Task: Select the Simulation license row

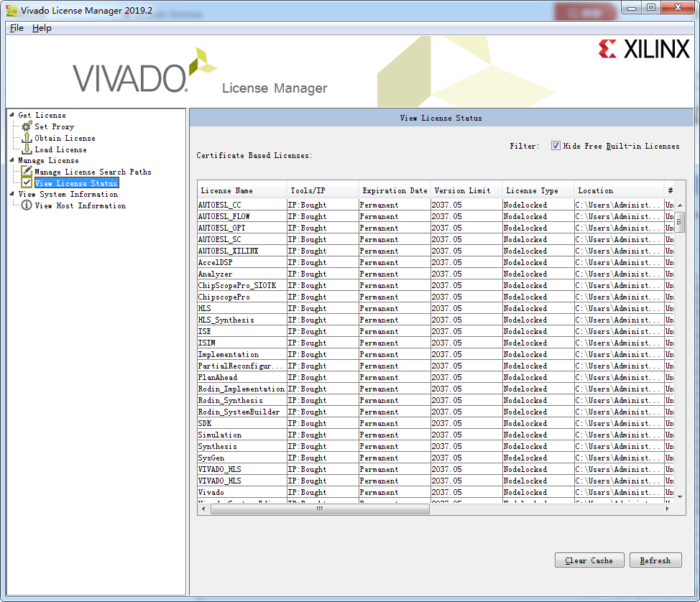Action: click(x=436, y=435)
